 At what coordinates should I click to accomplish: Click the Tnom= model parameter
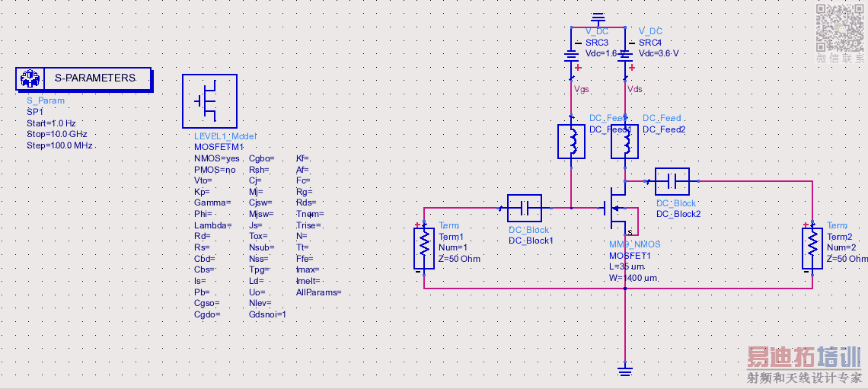[x=310, y=214]
